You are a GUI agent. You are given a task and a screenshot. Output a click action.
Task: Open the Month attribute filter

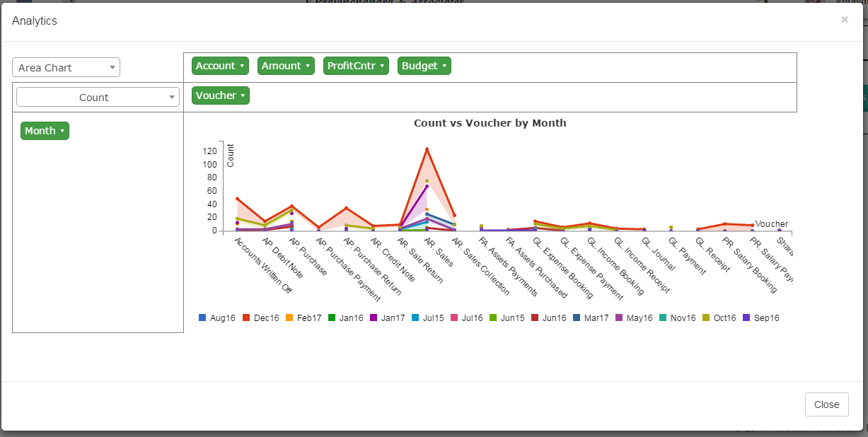(45, 131)
